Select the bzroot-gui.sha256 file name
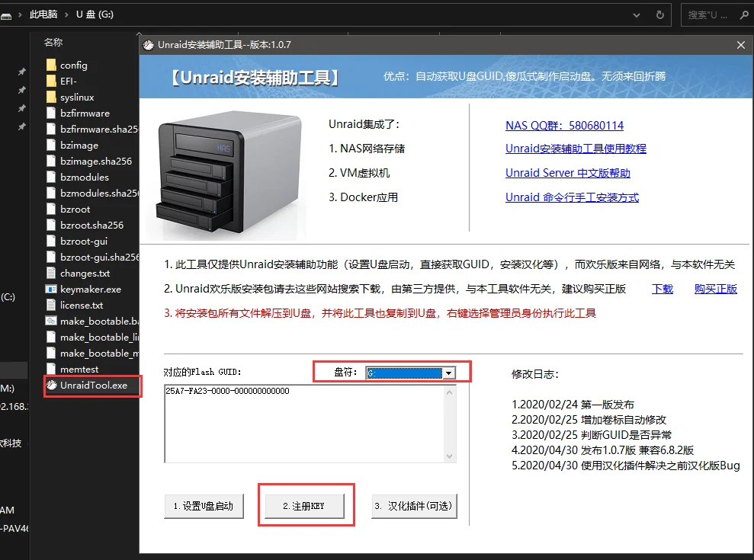This screenshot has width=754, height=560. pos(100,257)
